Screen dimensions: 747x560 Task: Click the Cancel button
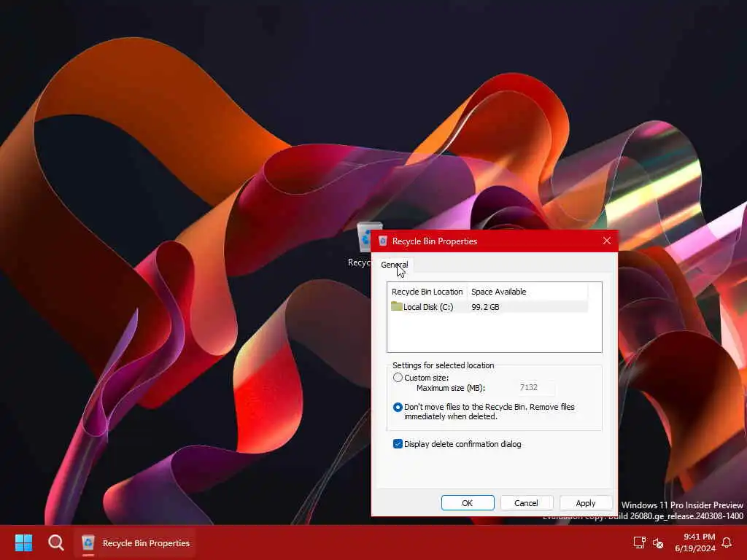tap(526, 503)
